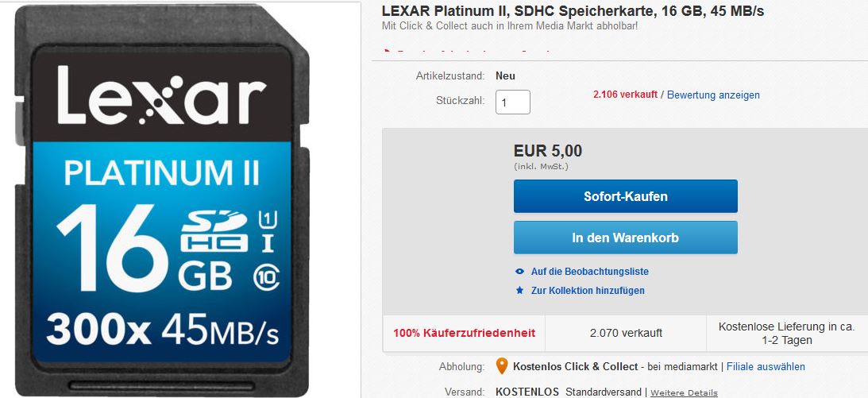Click the eye icon for Beobachtungsliste
The width and height of the screenshot is (868, 398).
[x=519, y=272]
